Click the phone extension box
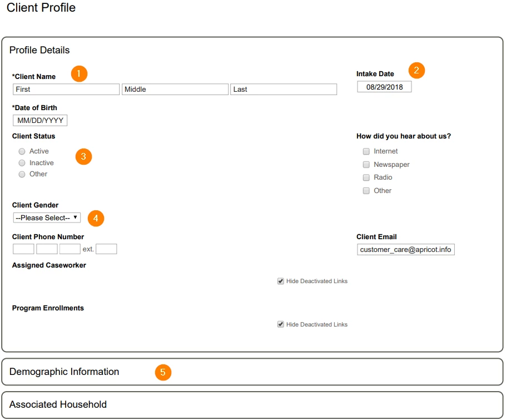Viewport: 506px width, 420px height. coord(106,249)
